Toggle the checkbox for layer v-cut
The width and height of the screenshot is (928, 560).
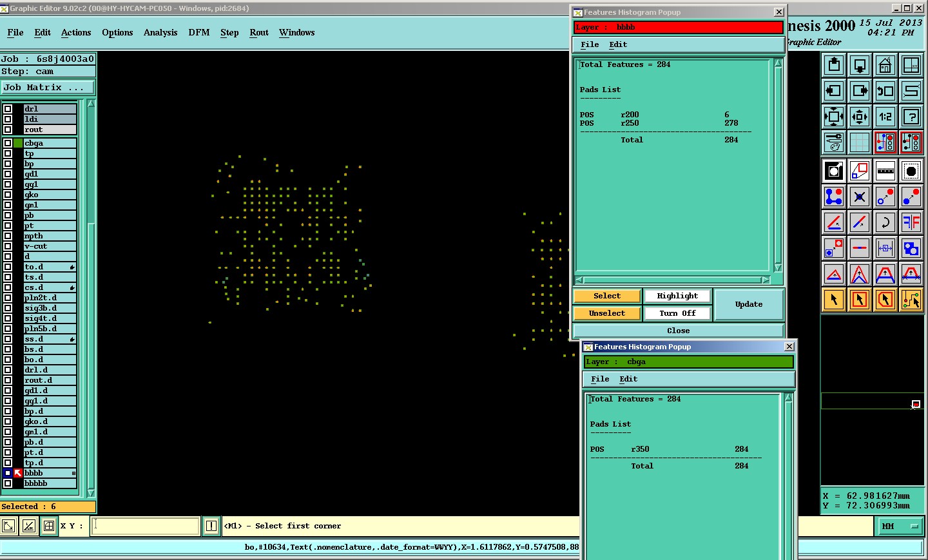[x=8, y=246]
